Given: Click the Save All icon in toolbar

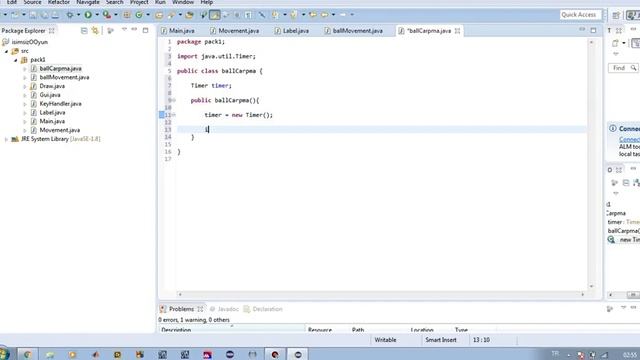Looking at the screenshot, I should [x=44, y=15].
